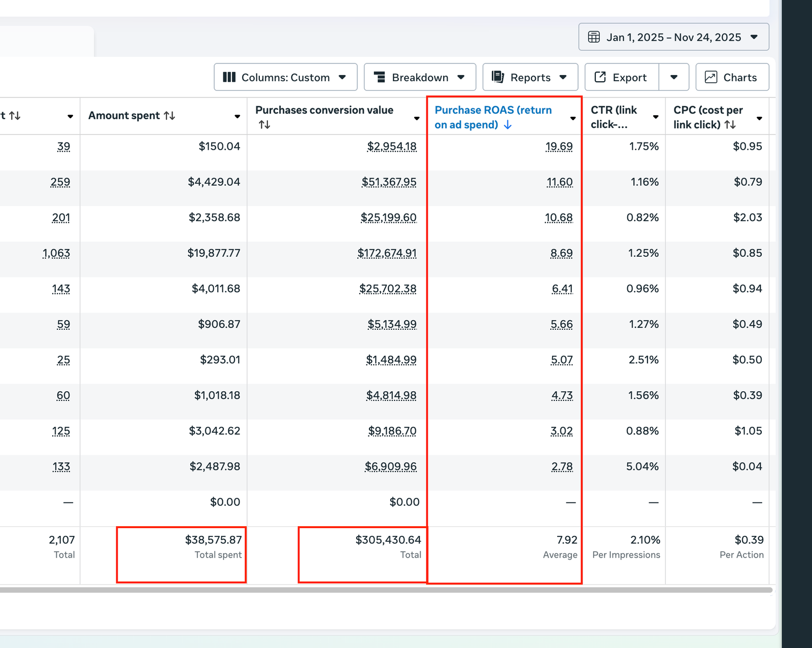Screen dimensions: 812x648
Task: Open the Breakdown menu
Action: [x=420, y=77]
